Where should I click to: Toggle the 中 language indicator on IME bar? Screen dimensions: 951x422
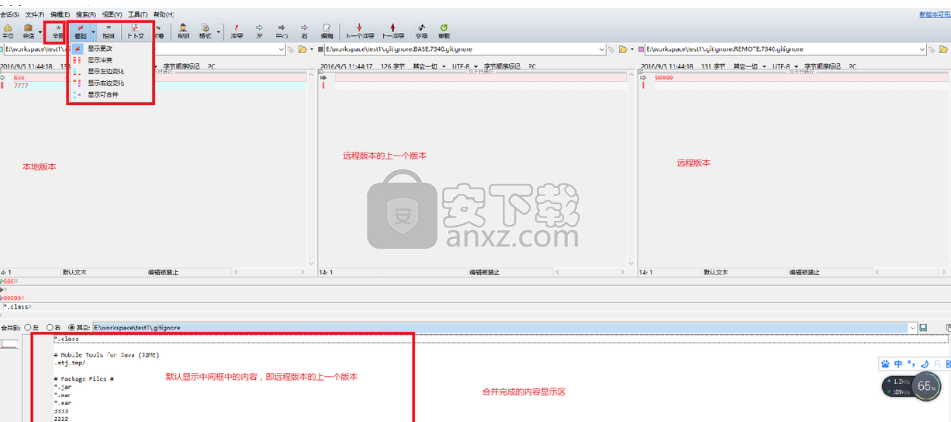(898, 364)
